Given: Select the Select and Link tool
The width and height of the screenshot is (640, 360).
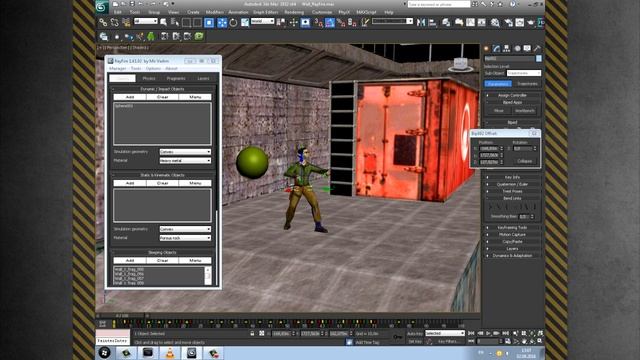Looking at the screenshot, I should (103, 22).
